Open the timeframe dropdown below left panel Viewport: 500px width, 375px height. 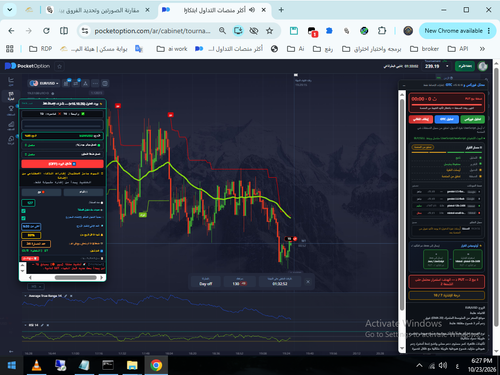[x=36, y=287]
